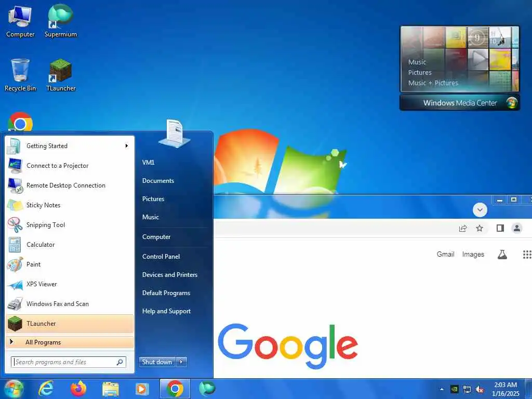Select Music + Pictures in gadget
This screenshot has width=532, height=399.
(x=433, y=83)
